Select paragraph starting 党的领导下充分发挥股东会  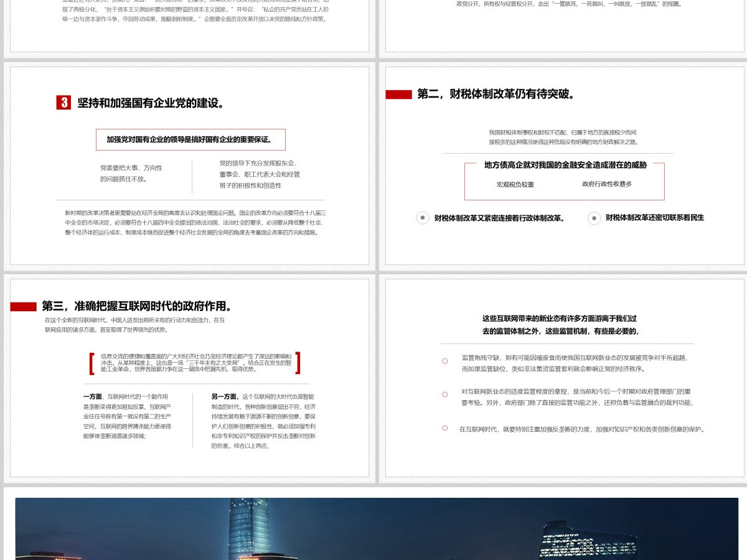(260, 174)
